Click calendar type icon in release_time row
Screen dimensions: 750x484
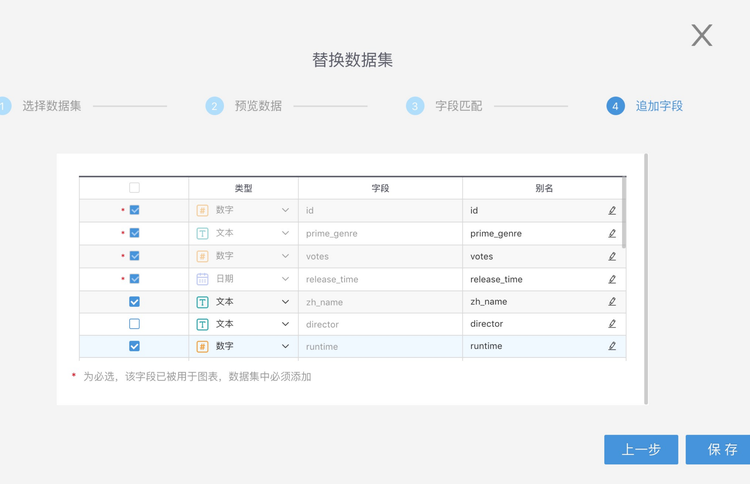202,279
